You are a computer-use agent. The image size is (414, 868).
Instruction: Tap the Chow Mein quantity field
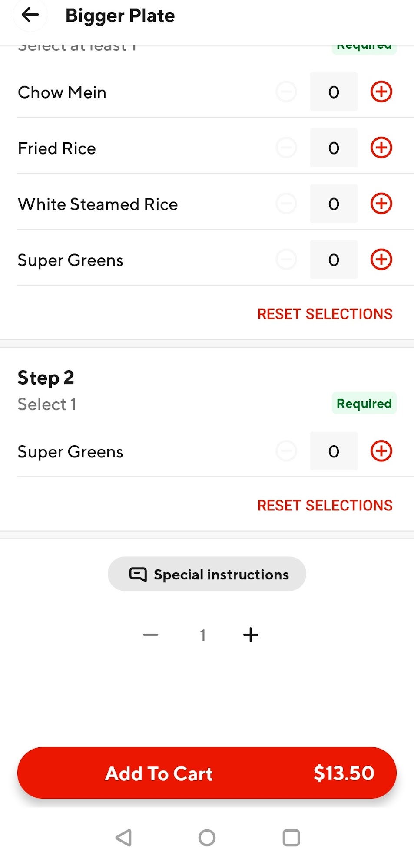334,92
